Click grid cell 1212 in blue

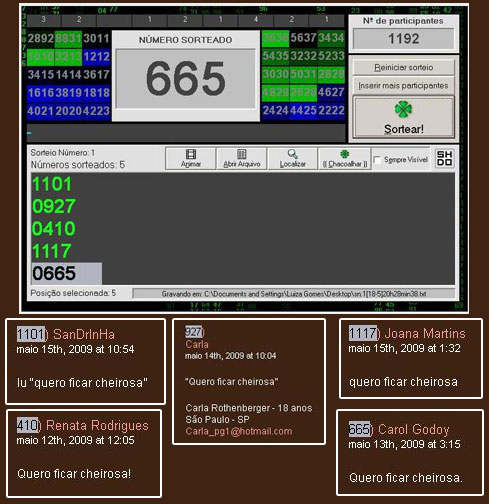96,56
